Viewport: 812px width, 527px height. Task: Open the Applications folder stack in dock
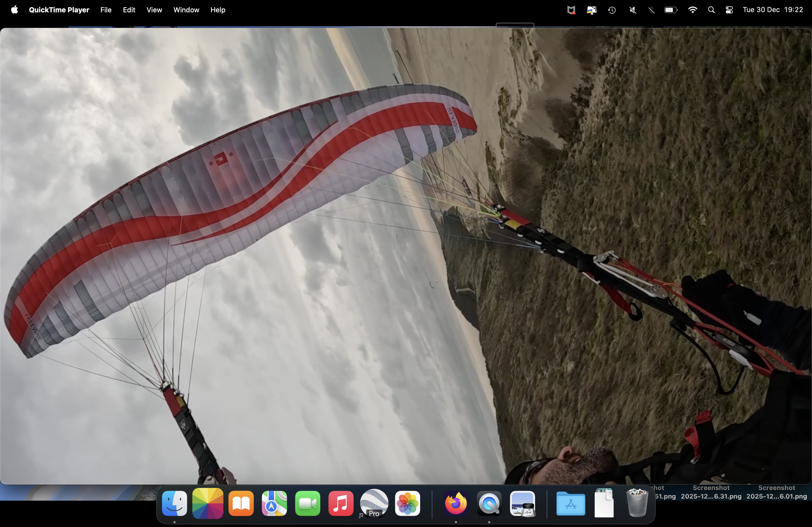[x=570, y=503]
